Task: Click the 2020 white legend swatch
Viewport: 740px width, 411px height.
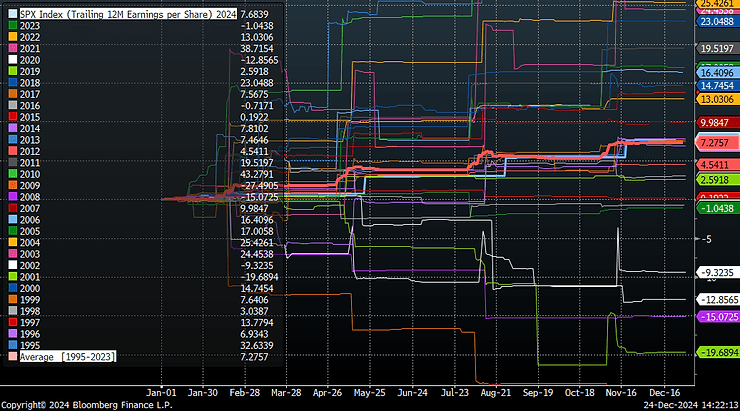Action: 12,59
